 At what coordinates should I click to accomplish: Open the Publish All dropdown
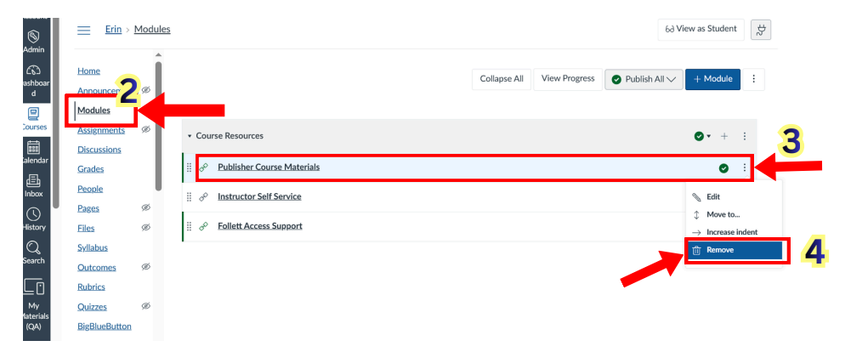644,79
